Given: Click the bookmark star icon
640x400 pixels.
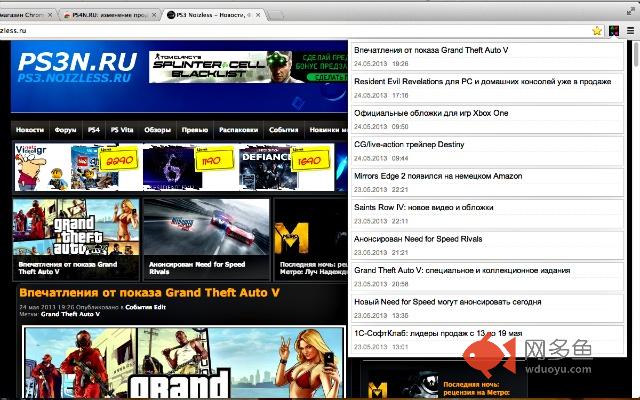Looking at the screenshot, I should click(x=597, y=31).
